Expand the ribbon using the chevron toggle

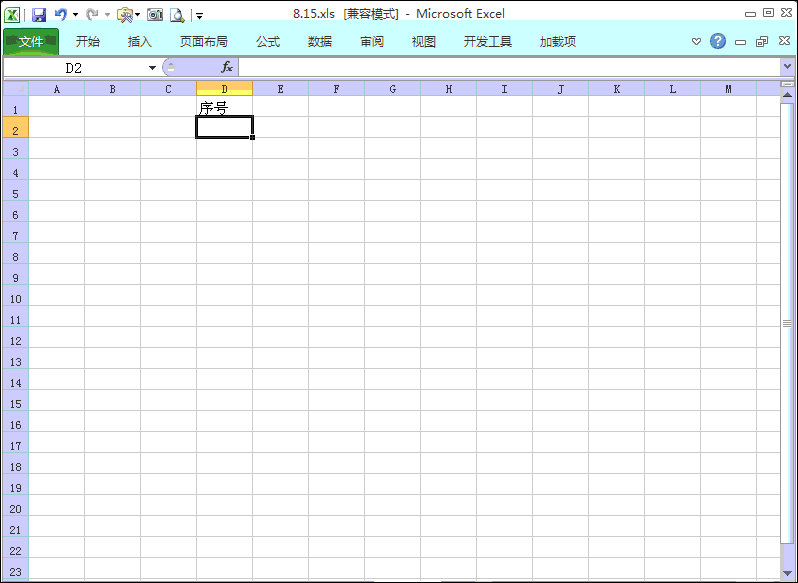[696, 41]
